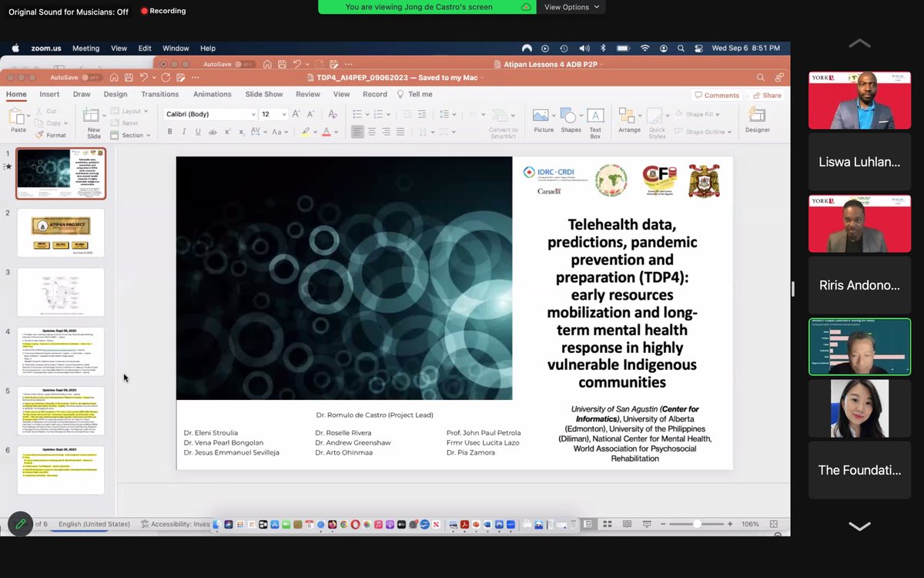Viewport: 924px width, 578px height.
Task: Click the Share button
Action: pyautogui.click(x=767, y=94)
